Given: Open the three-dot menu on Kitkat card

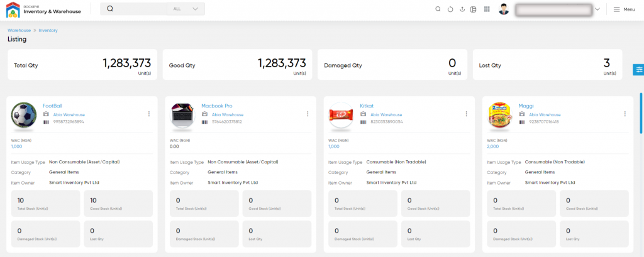Looking at the screenshot, I should [x=466, y=114].
